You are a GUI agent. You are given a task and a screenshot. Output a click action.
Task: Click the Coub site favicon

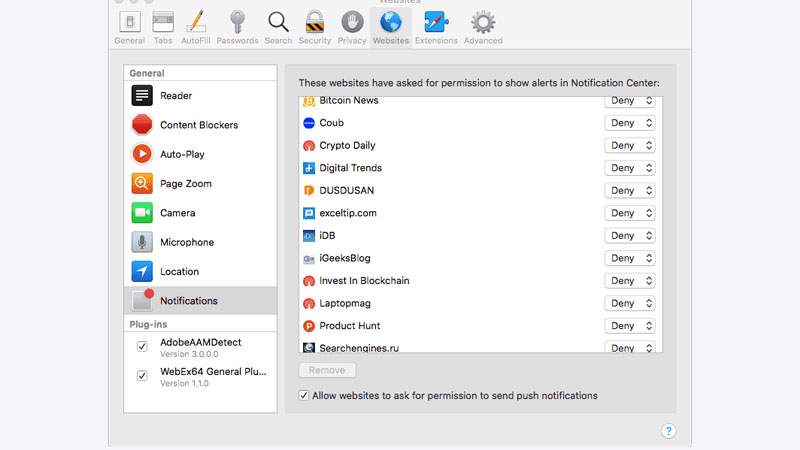pos(309,123)
